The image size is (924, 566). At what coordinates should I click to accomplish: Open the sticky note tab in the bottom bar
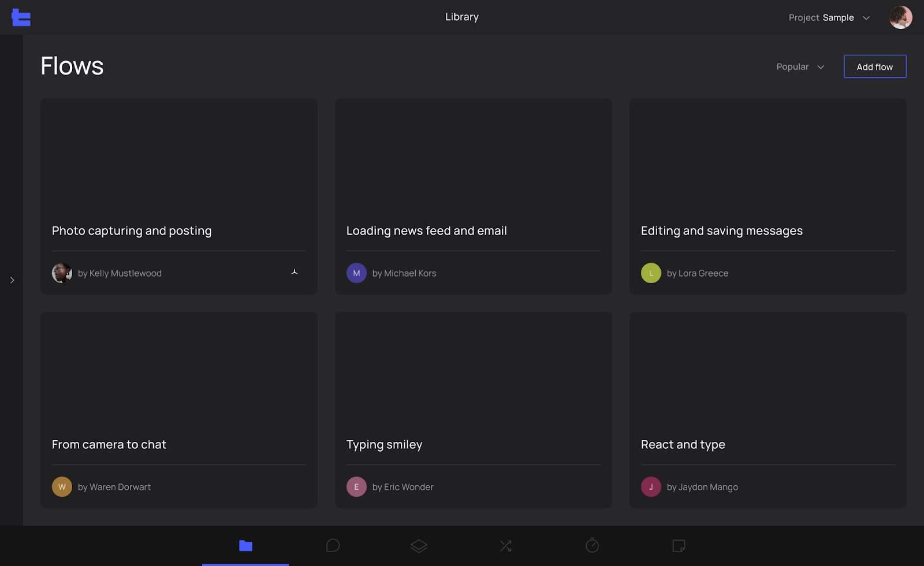point(679,546)
